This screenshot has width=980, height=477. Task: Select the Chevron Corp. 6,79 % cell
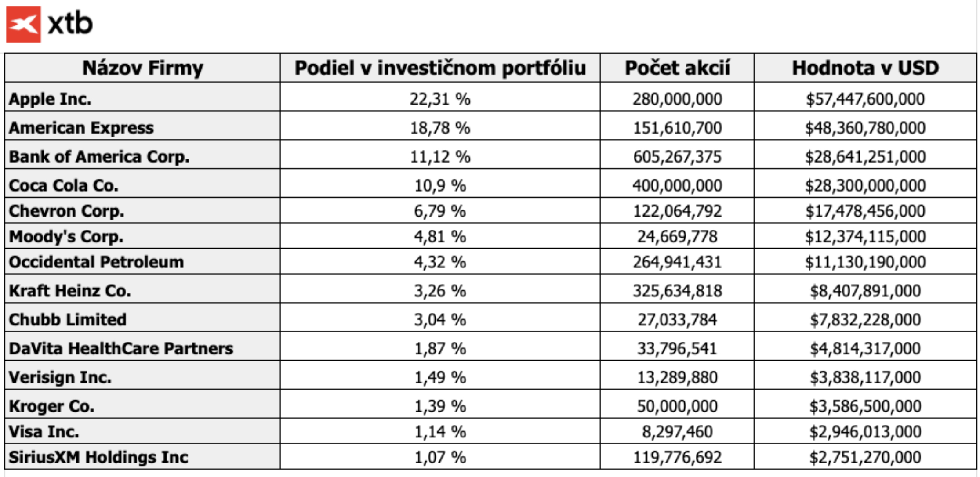pyautogui.click(x=440, y=211)
